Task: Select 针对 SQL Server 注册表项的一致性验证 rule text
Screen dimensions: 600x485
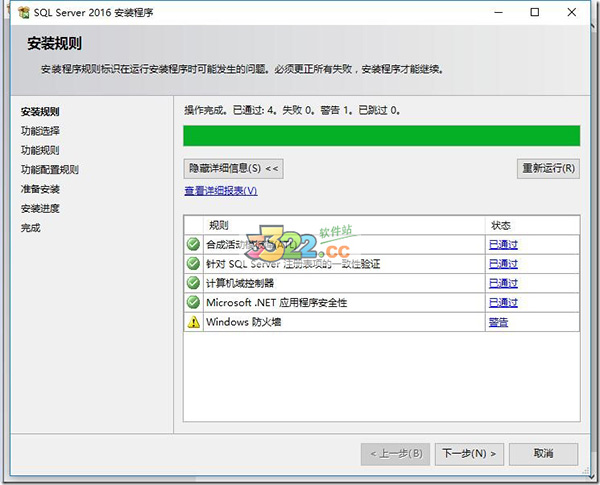Action: coord(293,264)
